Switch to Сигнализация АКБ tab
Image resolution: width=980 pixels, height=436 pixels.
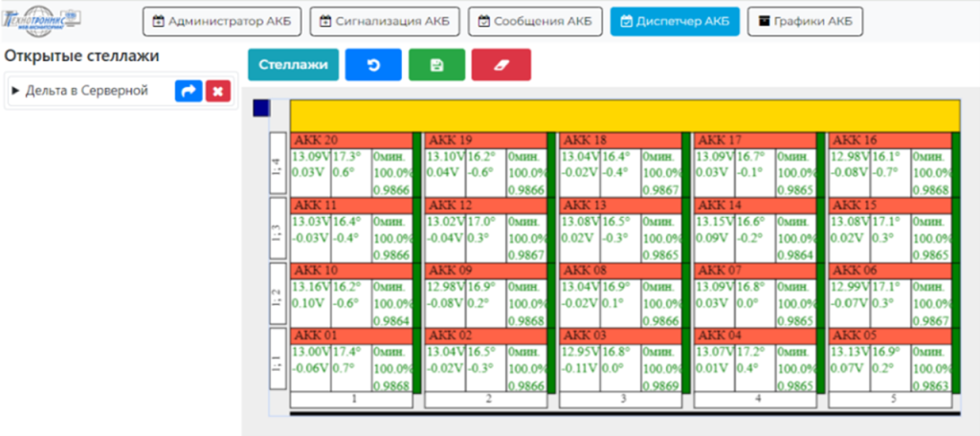coord(388,20)
